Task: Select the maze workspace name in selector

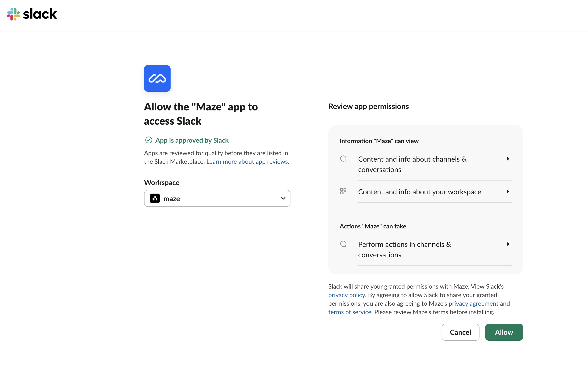Action: tap(172, 199)
